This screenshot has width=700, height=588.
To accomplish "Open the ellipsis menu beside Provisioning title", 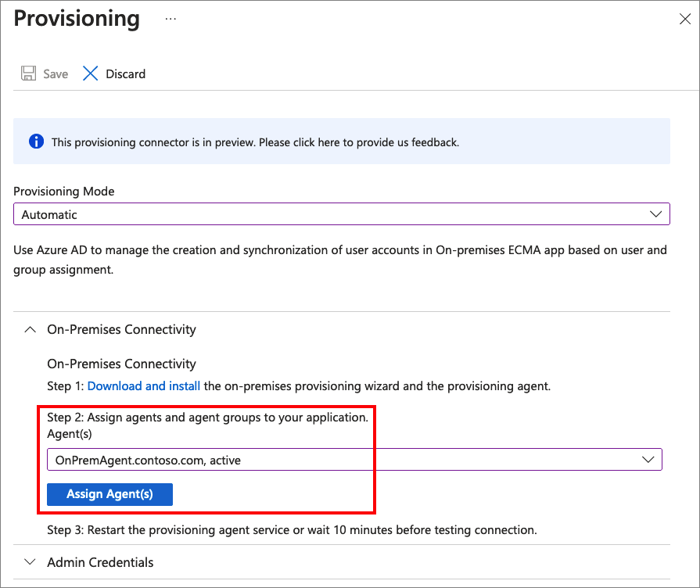I will point(171,19).
